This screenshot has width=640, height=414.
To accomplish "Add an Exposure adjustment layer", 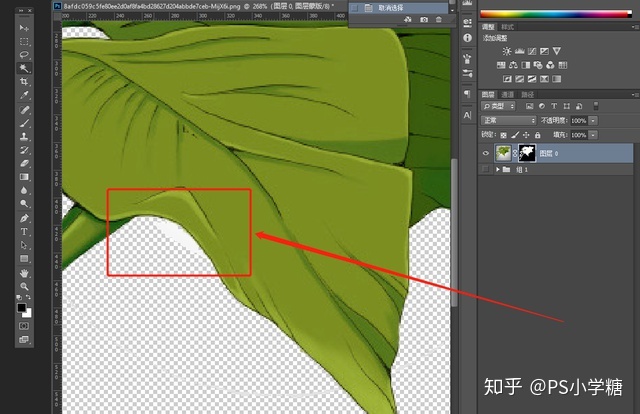I will (x=544, y=51).
